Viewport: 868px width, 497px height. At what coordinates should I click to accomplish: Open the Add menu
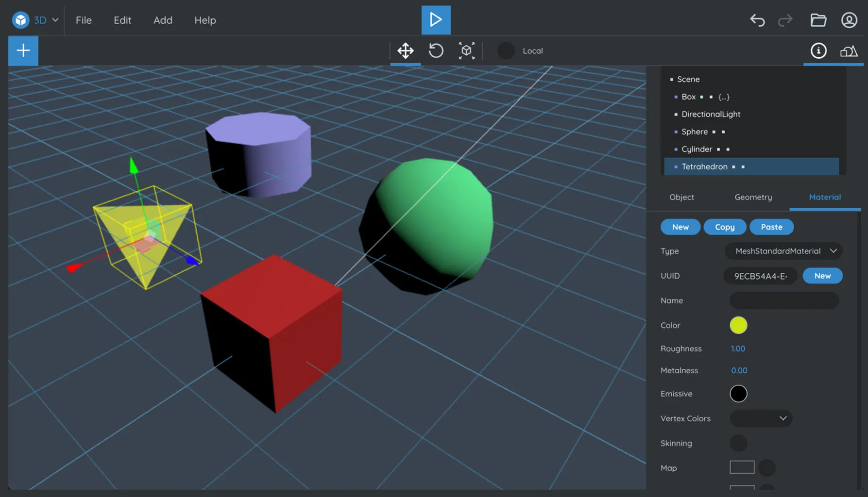click(x=163, y=20)
